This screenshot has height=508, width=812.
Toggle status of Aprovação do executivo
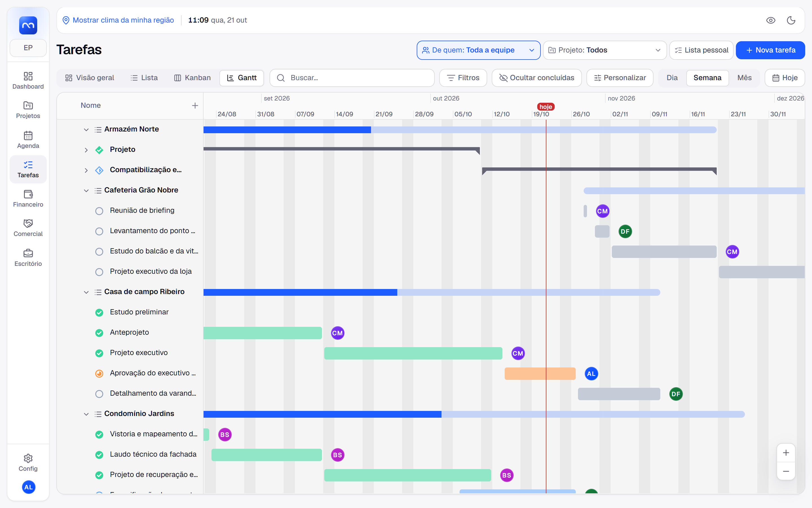(99, 374)
